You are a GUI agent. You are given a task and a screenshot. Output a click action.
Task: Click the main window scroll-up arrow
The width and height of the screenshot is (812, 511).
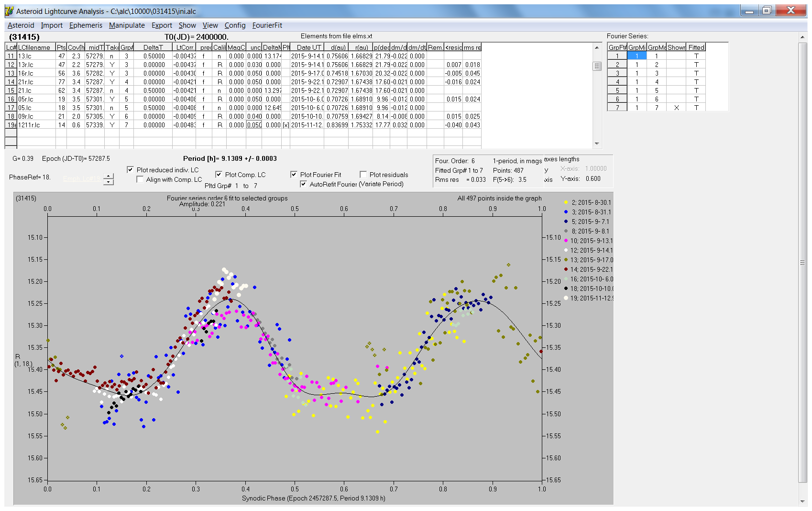(x=802, y=37)
